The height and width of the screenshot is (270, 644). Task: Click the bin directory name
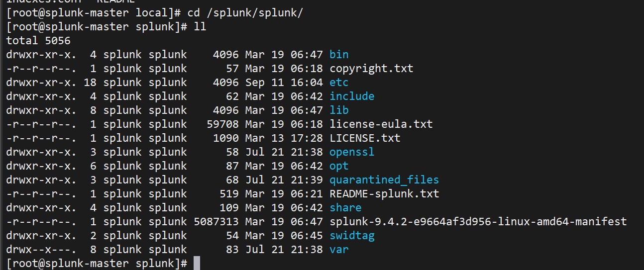339,55
